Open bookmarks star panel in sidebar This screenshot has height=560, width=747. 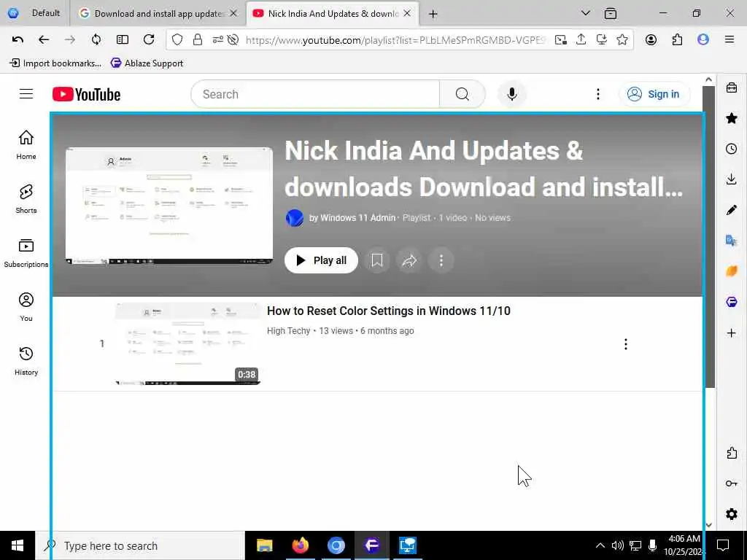click(731, 118)
